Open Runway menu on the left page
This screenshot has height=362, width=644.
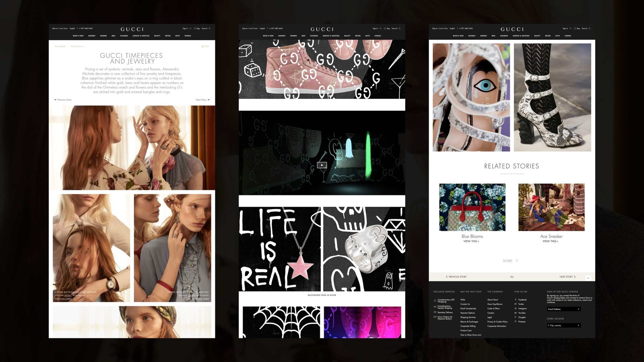point(92,36)
